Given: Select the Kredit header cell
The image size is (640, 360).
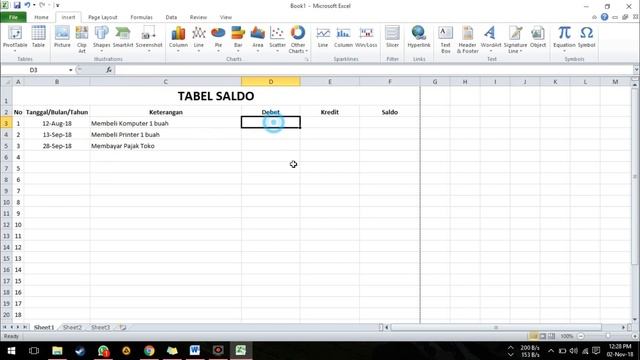Looking at the screenshot, I should (330, 112).
